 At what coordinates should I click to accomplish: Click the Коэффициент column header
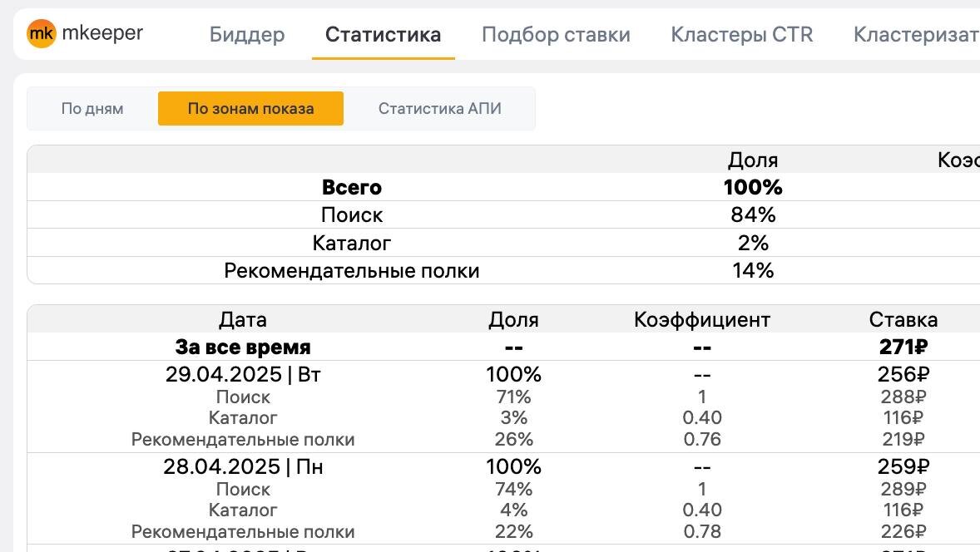[701, 320]
